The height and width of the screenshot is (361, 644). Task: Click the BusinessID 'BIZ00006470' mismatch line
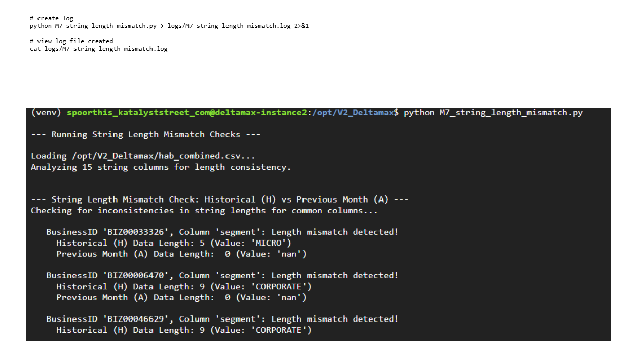(x=222, y=275)
